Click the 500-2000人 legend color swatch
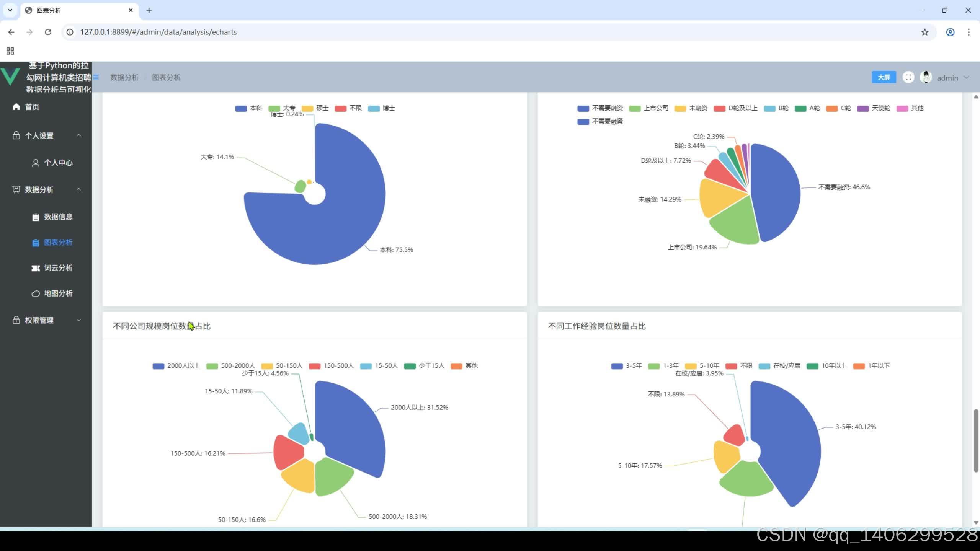980x551 pixels. point(212,366)
